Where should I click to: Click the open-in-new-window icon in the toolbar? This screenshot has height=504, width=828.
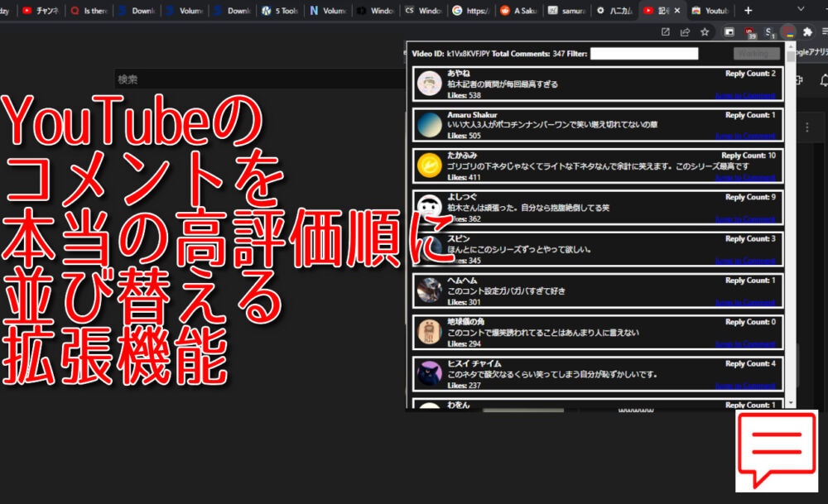tap(666, 32)
